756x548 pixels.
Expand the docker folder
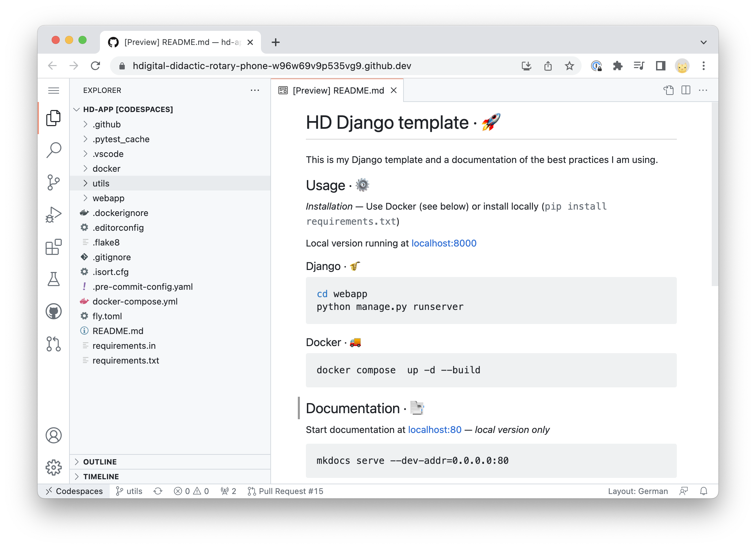click(170, 169)
